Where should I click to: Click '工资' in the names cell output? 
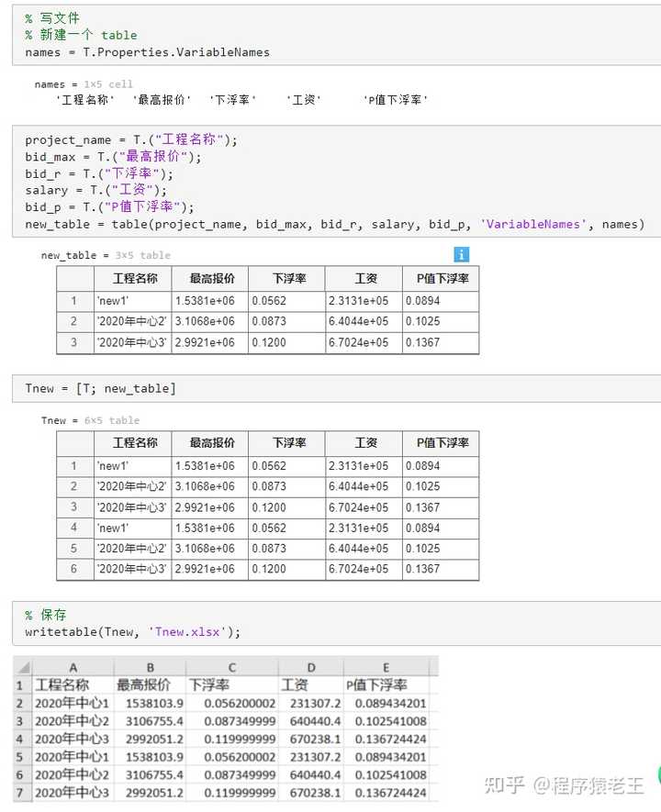(x=304, y=99)
